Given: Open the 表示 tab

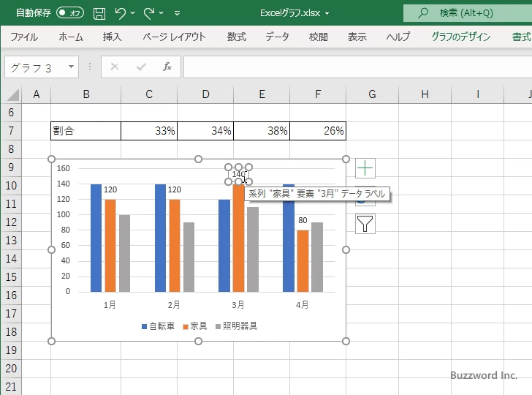Looking at the screenshot, I should point(357,37).
